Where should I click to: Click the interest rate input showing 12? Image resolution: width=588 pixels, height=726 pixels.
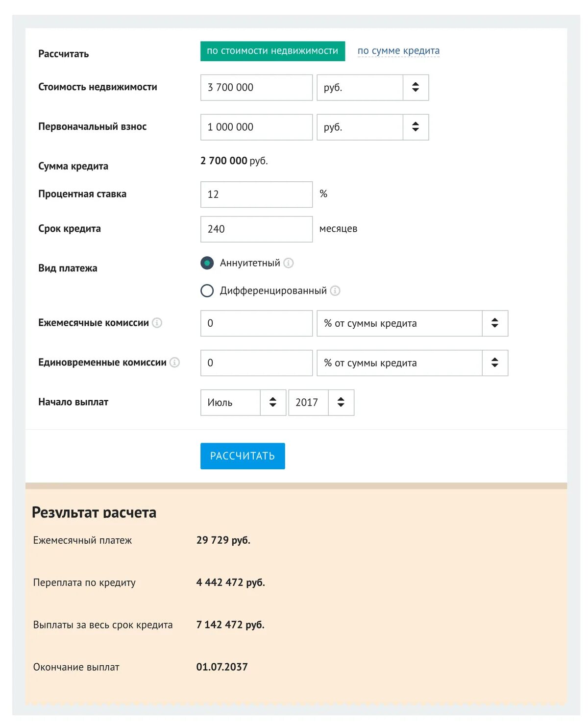256,194
